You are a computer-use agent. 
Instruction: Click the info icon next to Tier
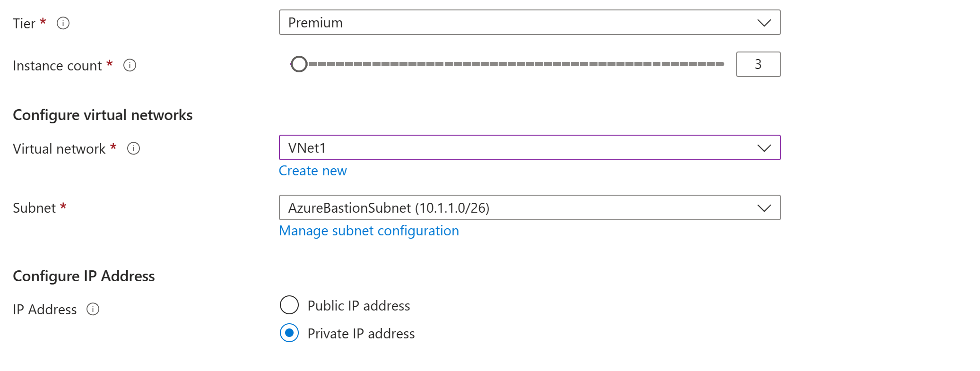point(63,23)
